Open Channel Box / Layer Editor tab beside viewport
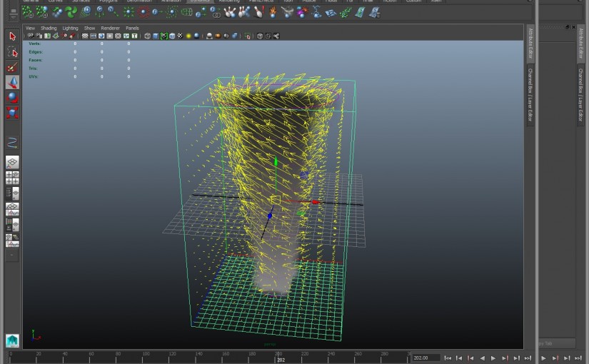 pos(530,95)
